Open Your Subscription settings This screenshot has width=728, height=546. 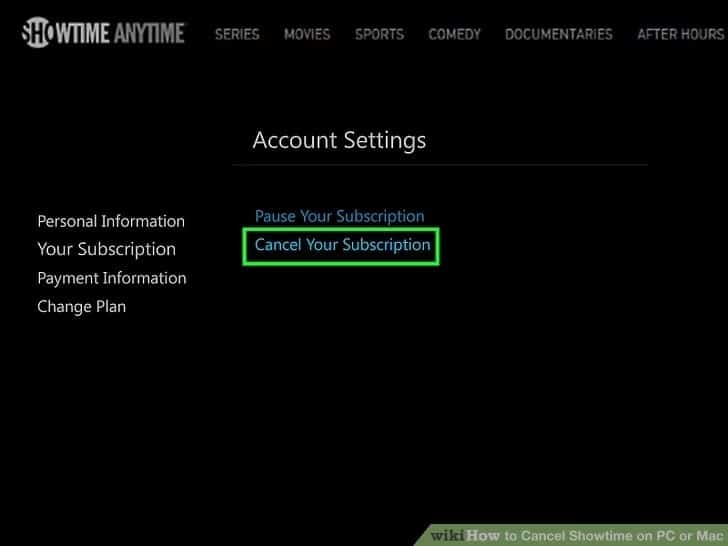tap(106, 250)
